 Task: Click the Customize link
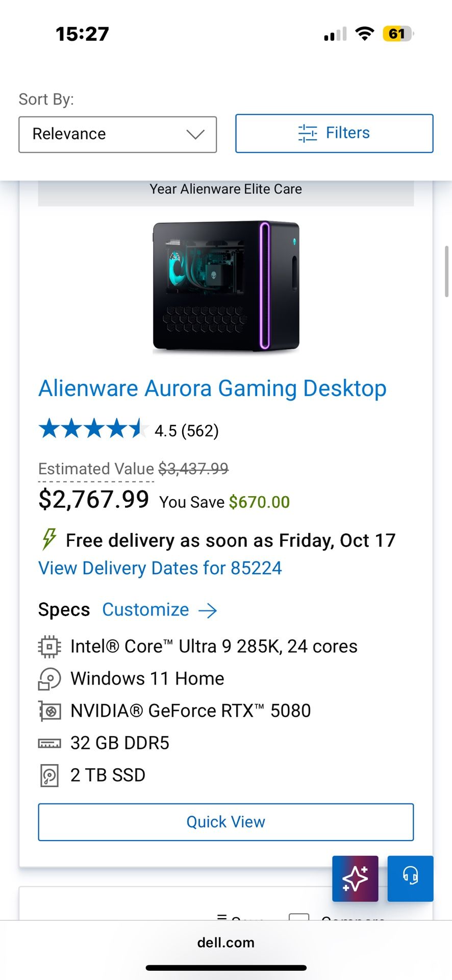(x=146, y=610)
